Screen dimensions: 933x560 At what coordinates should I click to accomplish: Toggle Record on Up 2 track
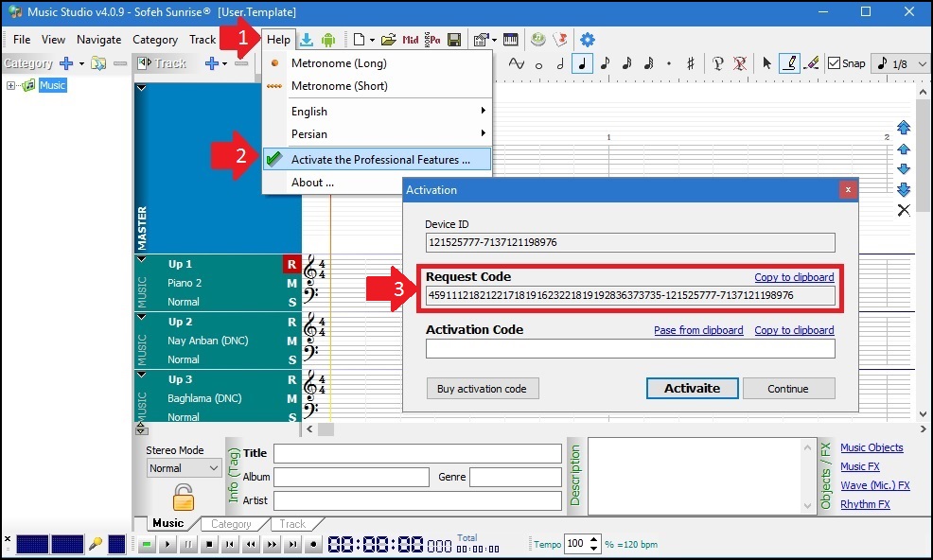(x=291, y=322)
